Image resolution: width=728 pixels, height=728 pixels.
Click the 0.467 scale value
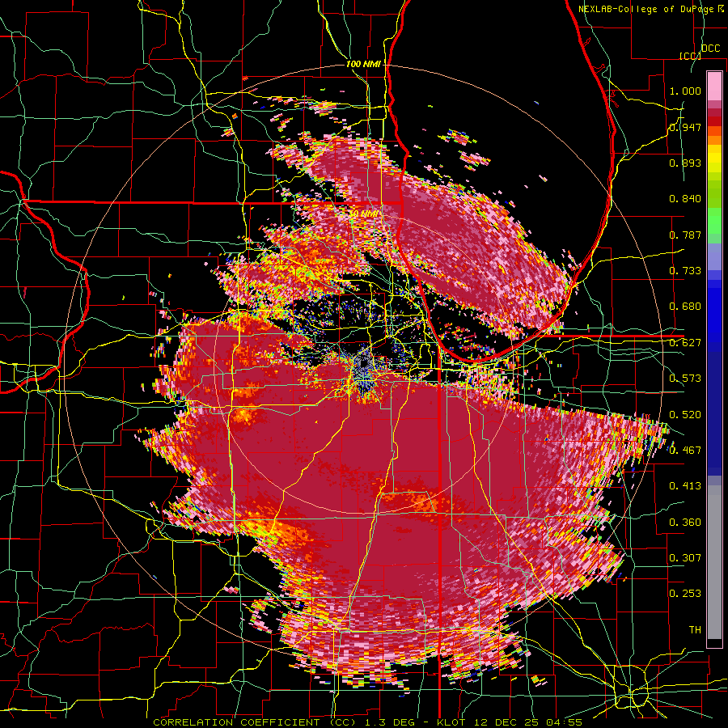[685, 451]
